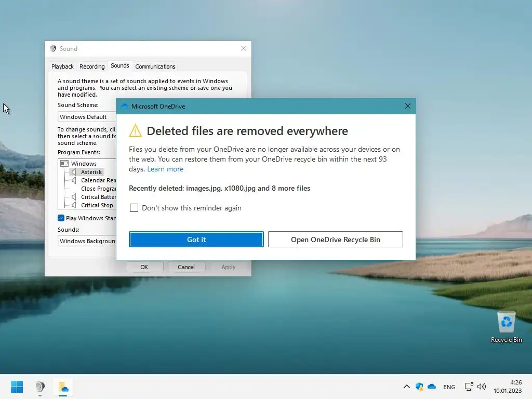This screenshot has width=532, height=399.
Task: Open the network tray icon
Action: point(469,387)
